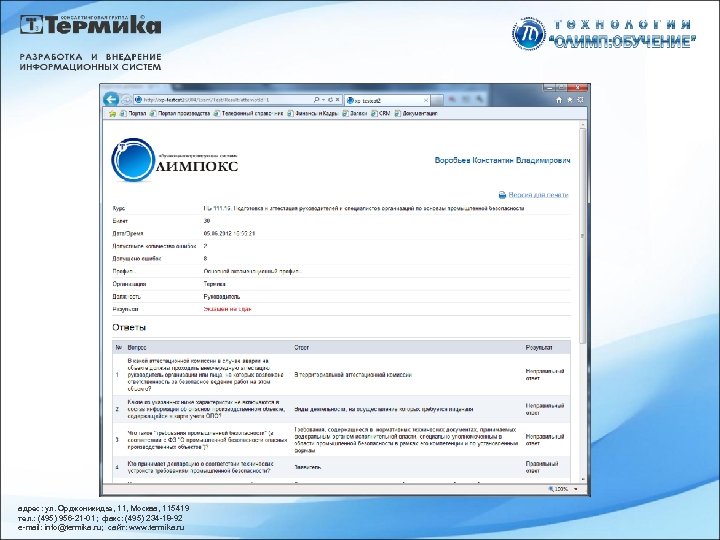Click the Олимпокс round blue logo
This screenshot has height=540, width=720.
(x=133, y=160)
